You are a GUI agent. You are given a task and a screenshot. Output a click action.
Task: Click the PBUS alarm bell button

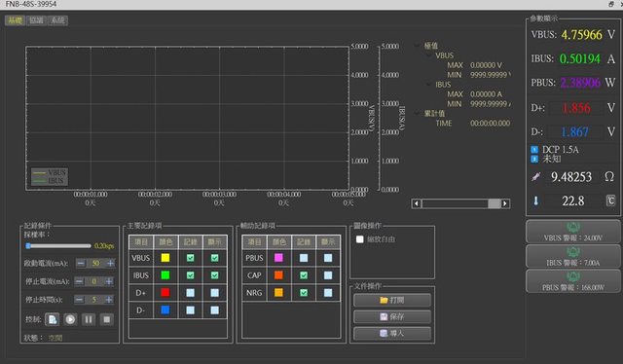pyautogui.click(x=573, y=281)
